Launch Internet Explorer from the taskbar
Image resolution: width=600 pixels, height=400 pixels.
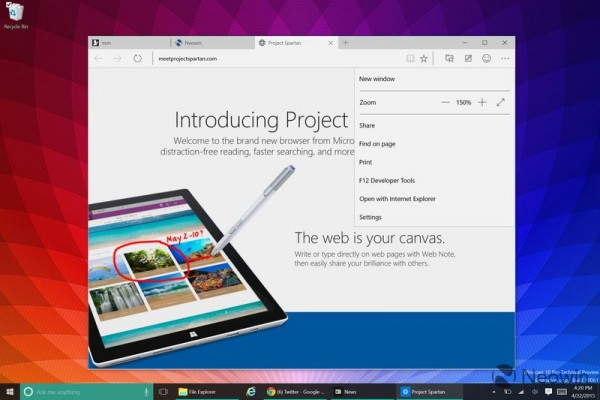pyautogui.click(x=251, y=392)
